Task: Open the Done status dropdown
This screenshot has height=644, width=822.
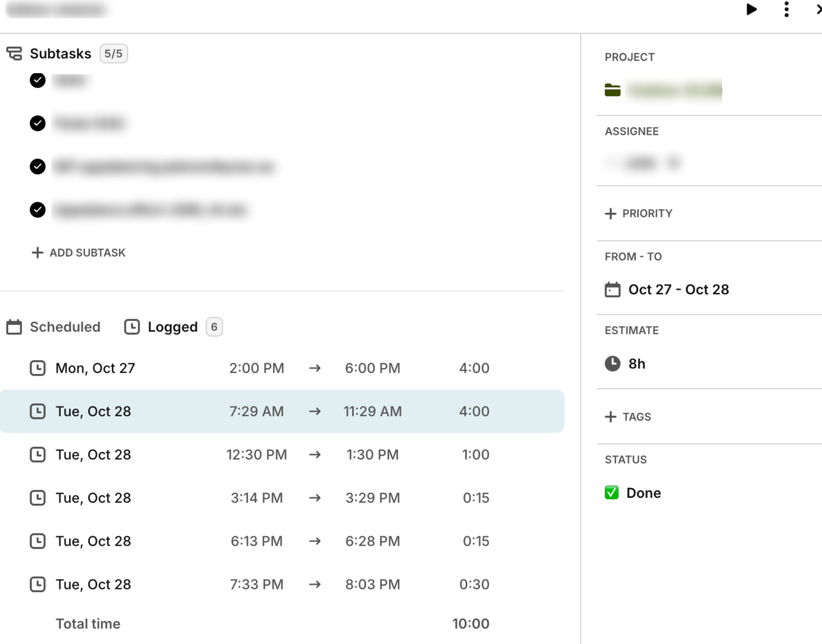Action: coord(643,493)
